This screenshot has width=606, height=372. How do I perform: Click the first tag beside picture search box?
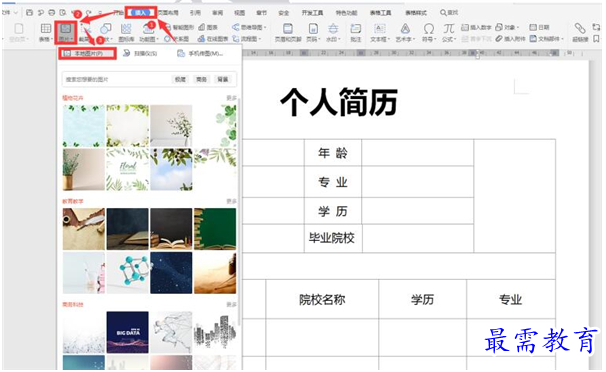(x=180, y=80)
